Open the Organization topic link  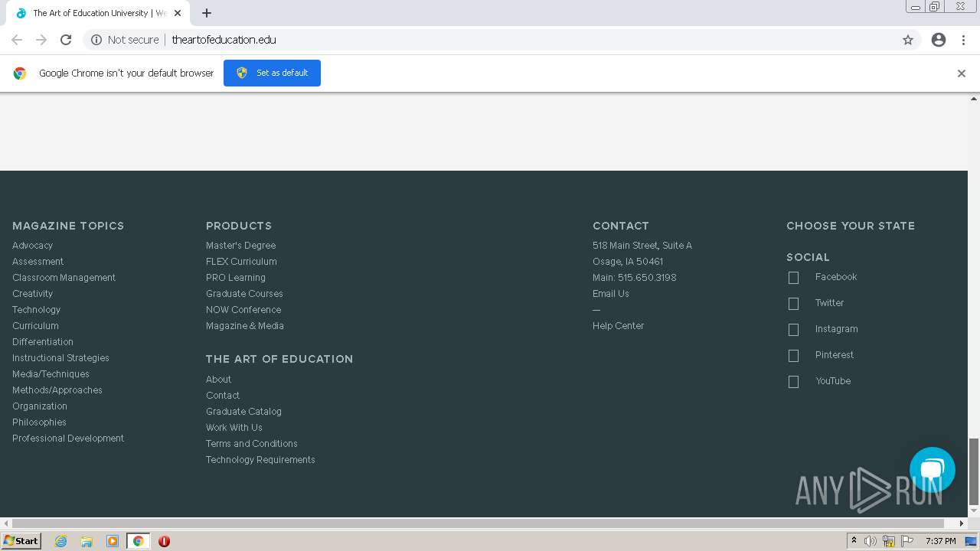click(x=40, y=406)
